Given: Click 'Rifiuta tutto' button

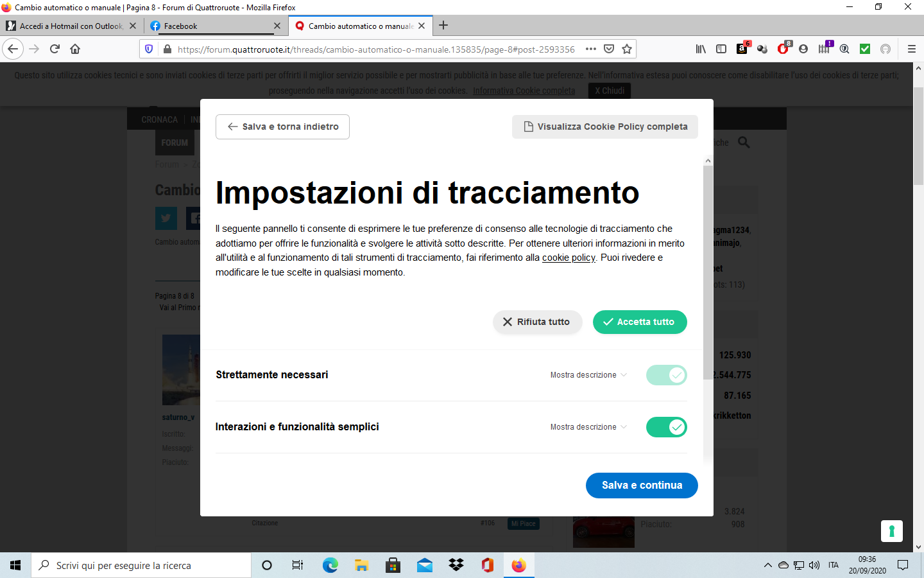Looking at the screenshot, I should click(537, 322).
